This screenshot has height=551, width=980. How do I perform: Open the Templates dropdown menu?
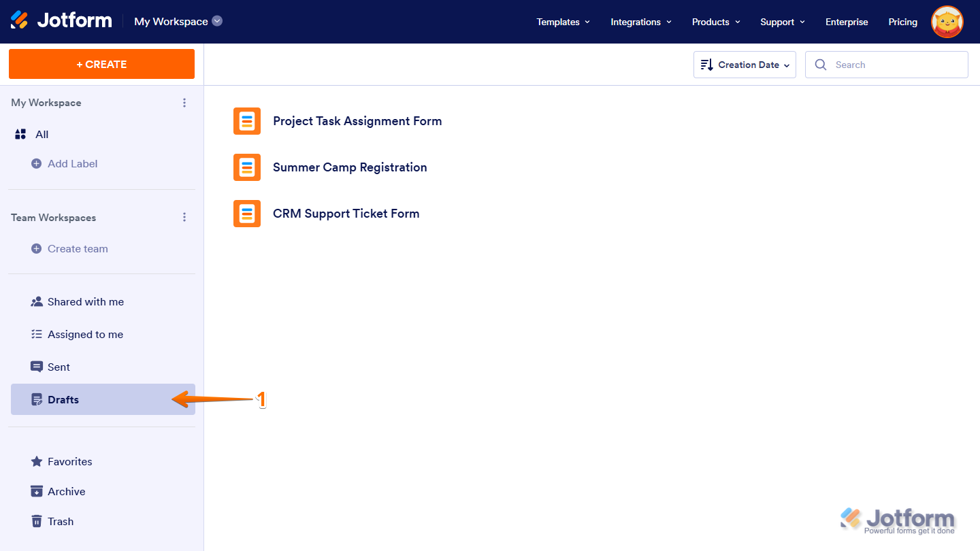[x=563, y=22]
